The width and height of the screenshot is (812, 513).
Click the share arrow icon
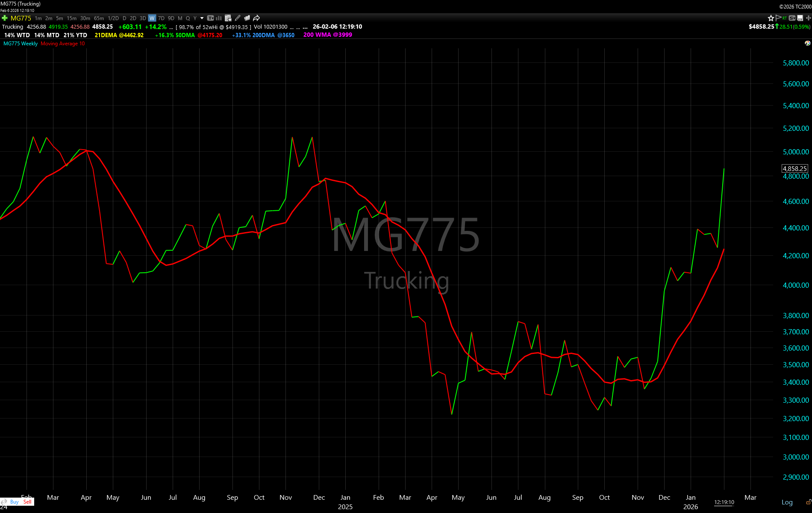[256, 18]
